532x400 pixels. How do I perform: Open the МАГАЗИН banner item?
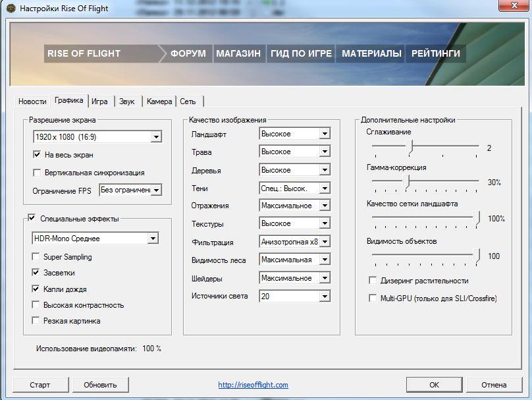pos(238,53)
